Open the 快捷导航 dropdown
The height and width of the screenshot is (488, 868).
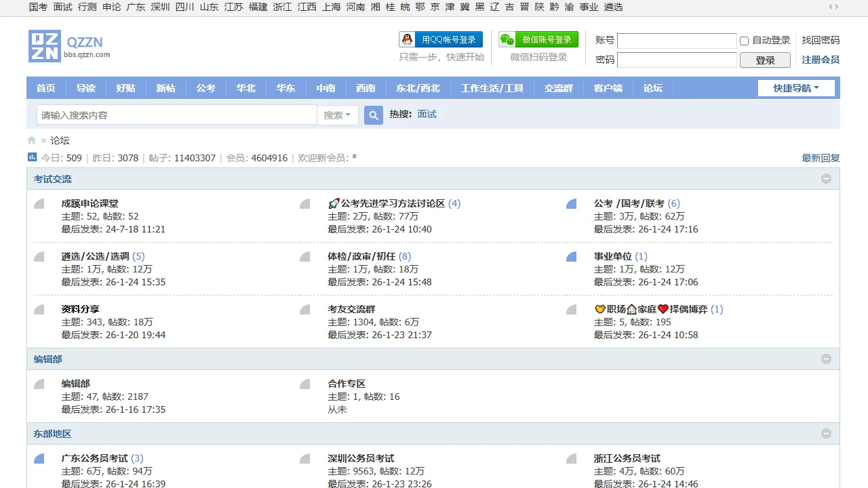point(796,88)
